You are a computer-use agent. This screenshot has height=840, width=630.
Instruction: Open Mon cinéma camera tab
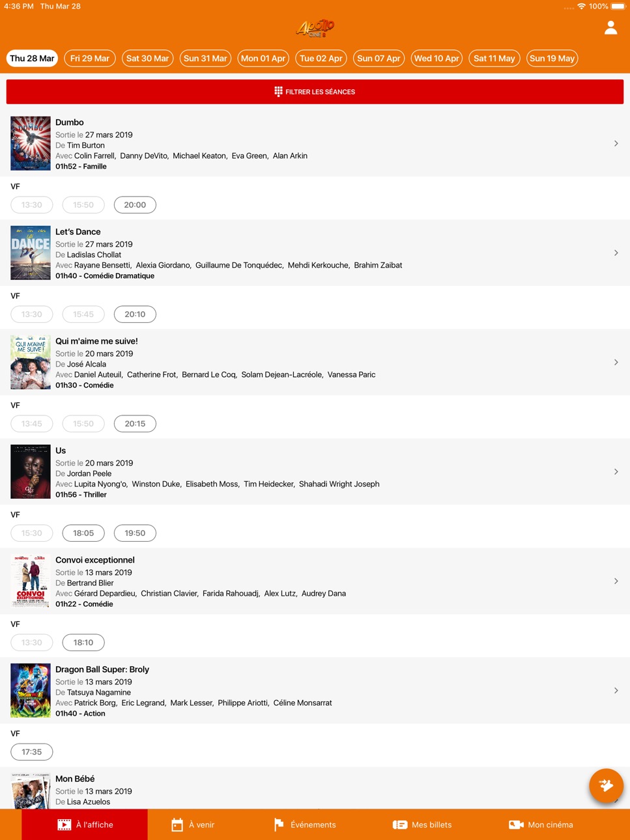[541, 824]
